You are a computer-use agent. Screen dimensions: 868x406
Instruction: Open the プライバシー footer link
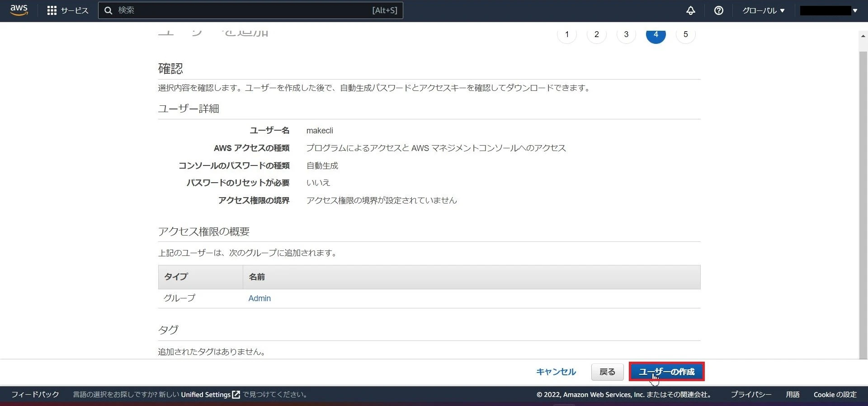point(751,394)
